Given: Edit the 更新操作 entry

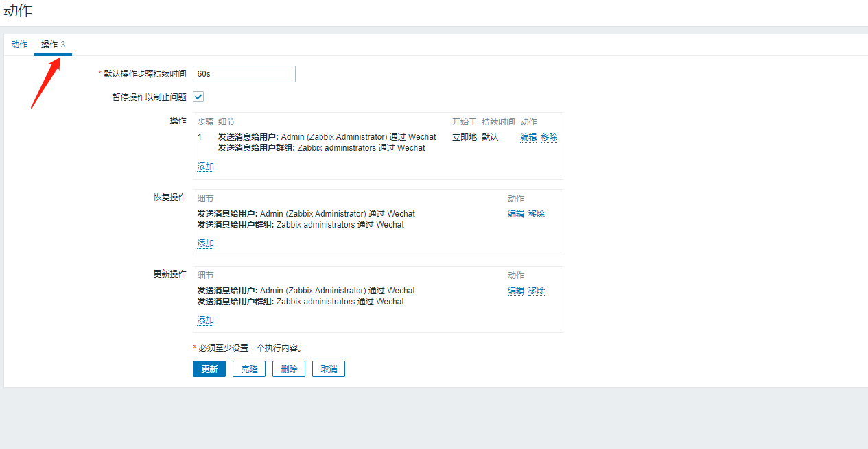Looking at the screenshot, I should click(516, 291).
